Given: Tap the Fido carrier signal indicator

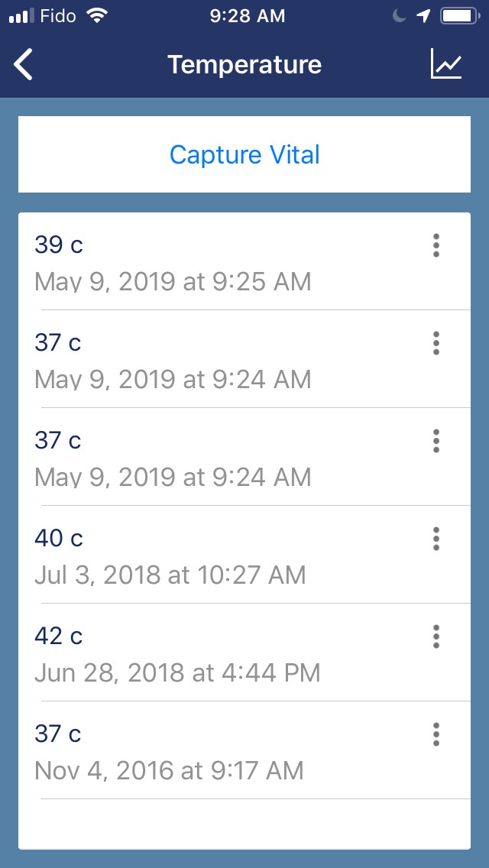Looking at the screenshot, I should [43, 16].
